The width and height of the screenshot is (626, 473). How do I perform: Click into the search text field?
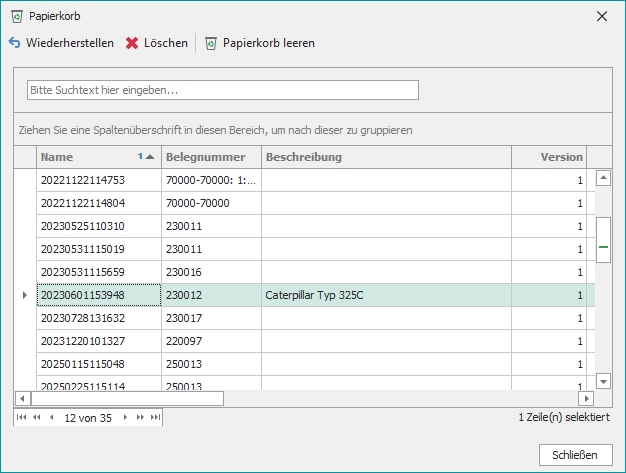[x=222, y=90]
